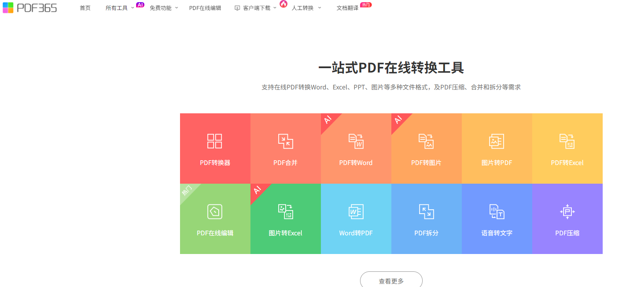Click the PDF365 logo
This screenshot has height=287, width=644.
[30, 8]
